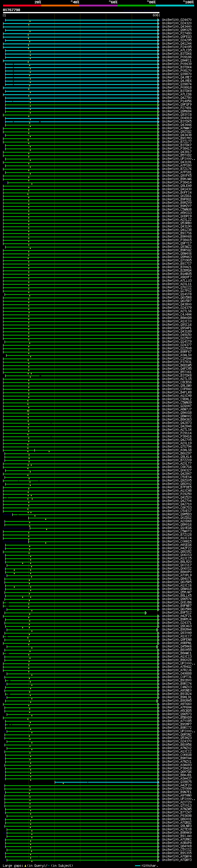Select hit label UniRef100_Q9FQF9
This screenshot has height=868, width=197.
[177, 104]
